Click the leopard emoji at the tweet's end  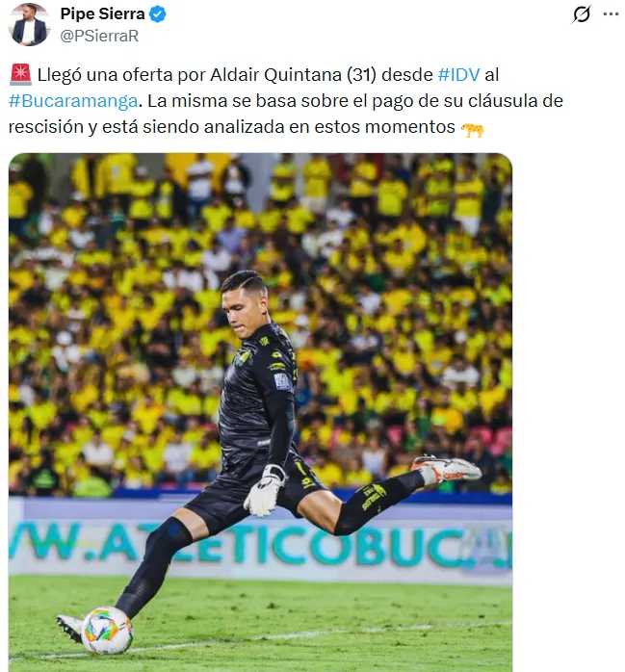[473, 128]
